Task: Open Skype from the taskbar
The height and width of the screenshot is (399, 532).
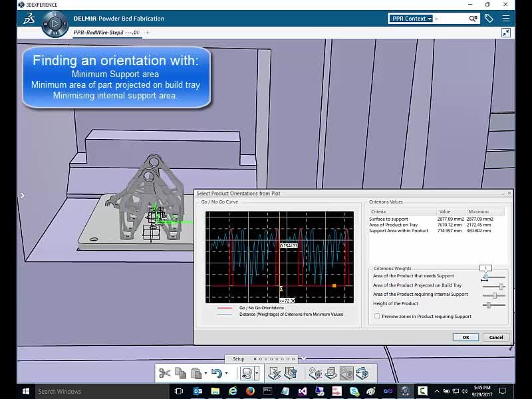Action: [x=354, y=392]
